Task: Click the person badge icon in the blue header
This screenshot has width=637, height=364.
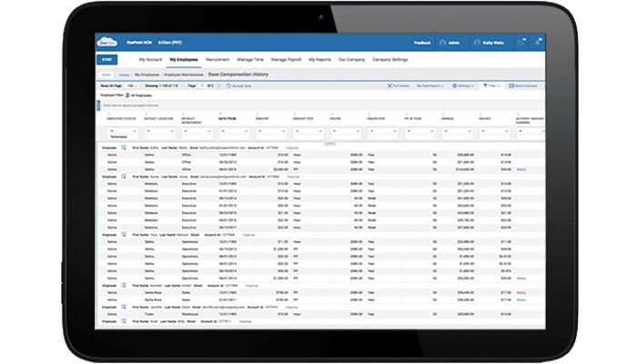Action: (x=538, y=42)
